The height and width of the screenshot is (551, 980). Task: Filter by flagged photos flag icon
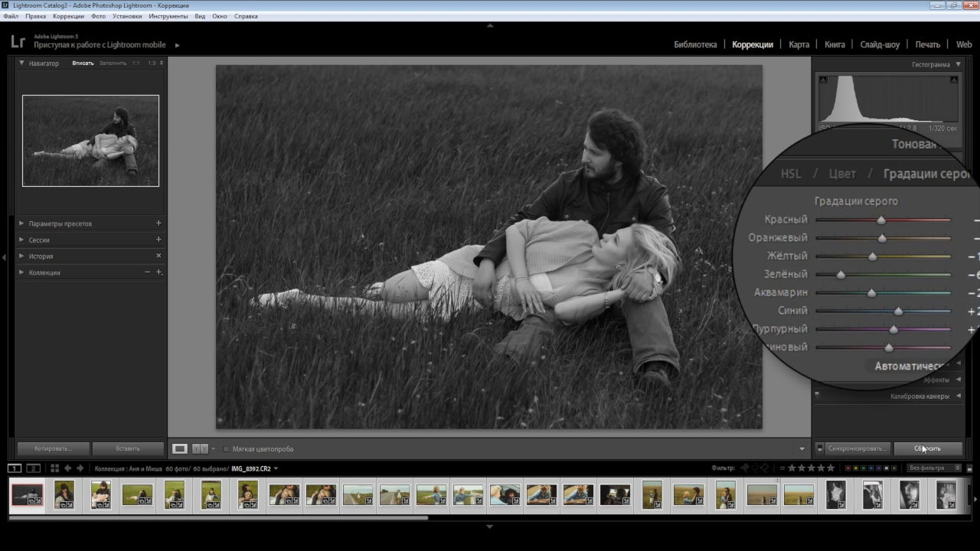click(x=745, y=468)
